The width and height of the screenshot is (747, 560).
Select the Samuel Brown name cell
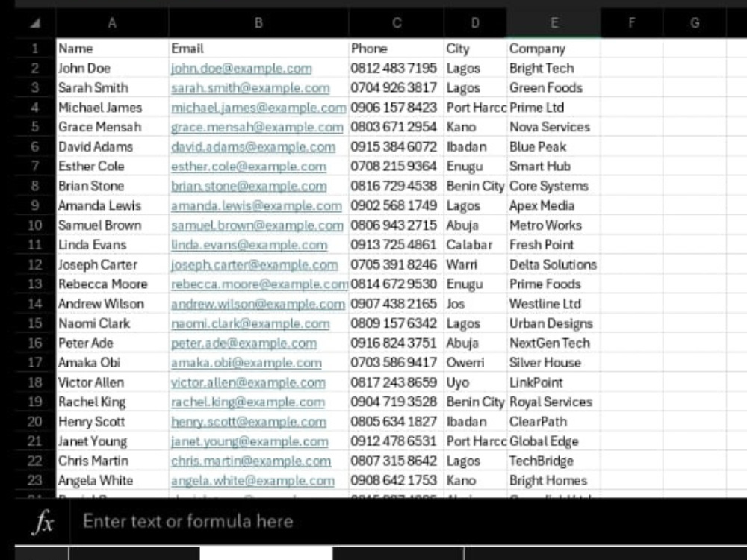tap(112, 225)
